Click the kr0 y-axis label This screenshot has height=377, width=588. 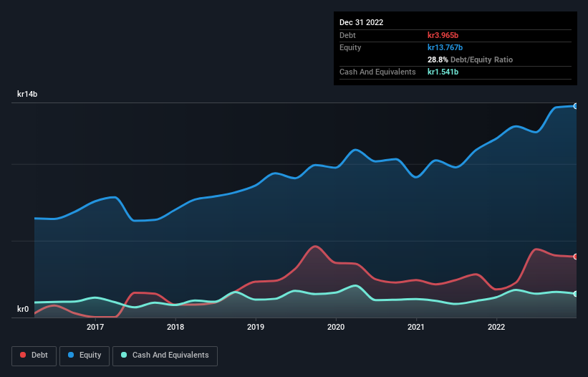pos(23,309)
